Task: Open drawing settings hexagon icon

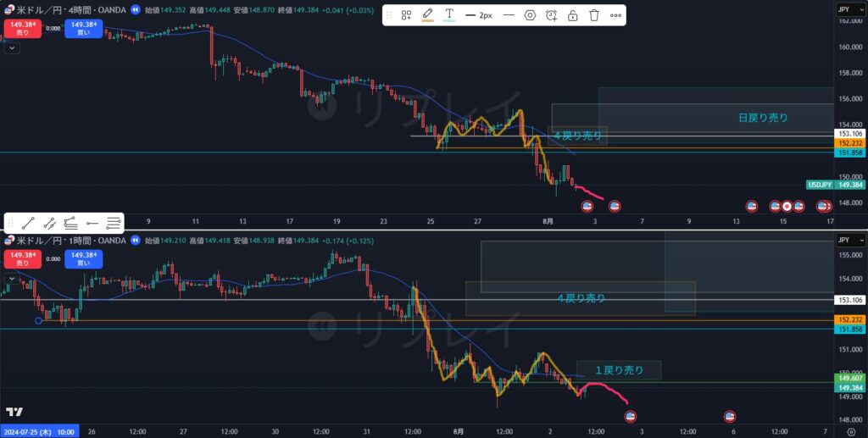Action: [531, 15]
